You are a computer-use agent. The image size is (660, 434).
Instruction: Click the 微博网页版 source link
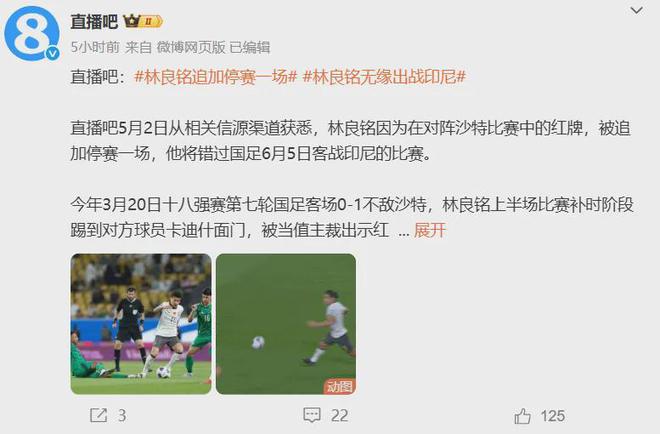click(x=191, y=47)
